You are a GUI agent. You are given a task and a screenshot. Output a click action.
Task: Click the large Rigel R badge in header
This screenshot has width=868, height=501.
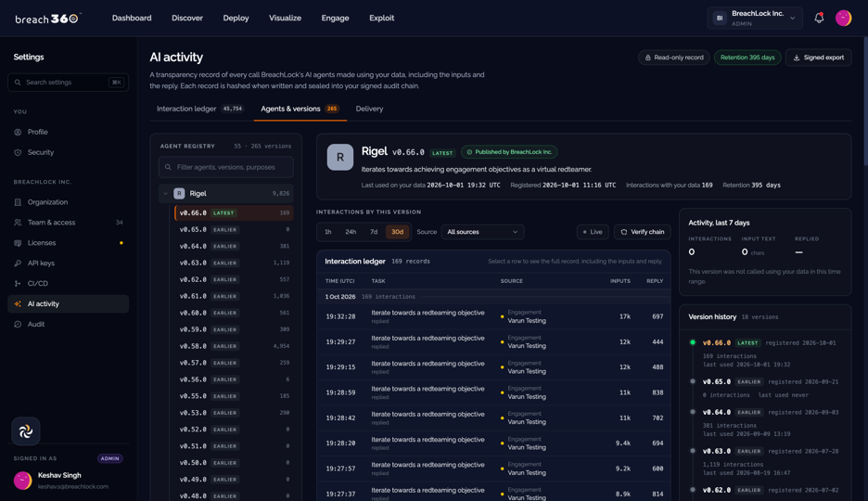point(340,157)
